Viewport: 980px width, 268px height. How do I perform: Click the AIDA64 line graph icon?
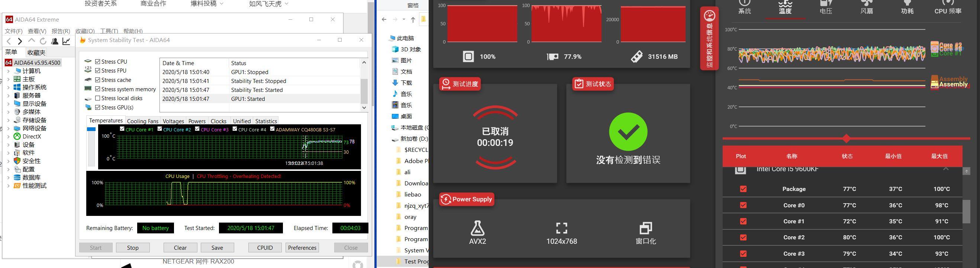click(x=66, y=41)
